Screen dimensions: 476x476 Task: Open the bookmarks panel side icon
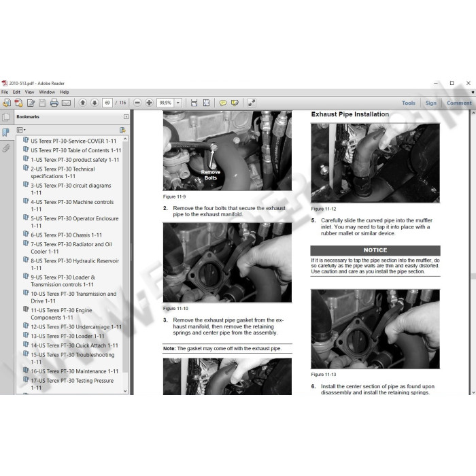click(5, 133)
